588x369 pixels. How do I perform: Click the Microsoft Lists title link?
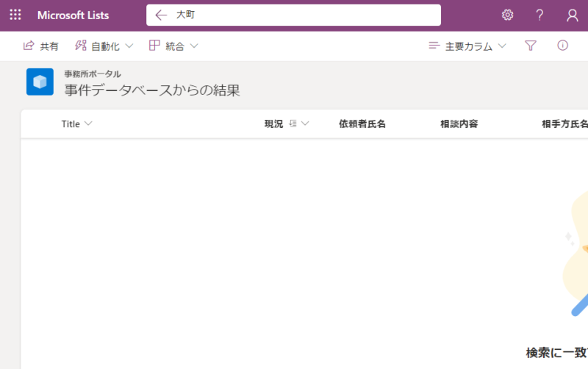coord(73,15)
